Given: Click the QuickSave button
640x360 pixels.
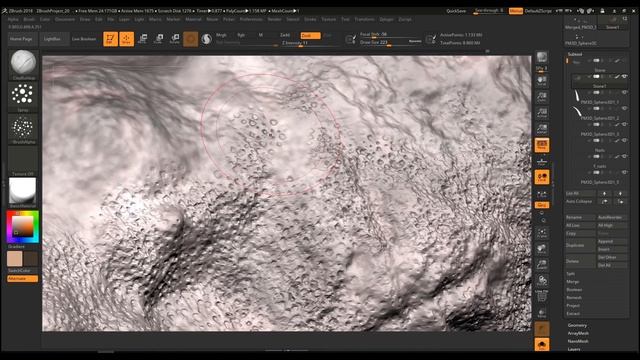Looking at the screenshot, I should pyautogui.click(x=456, y=11).
